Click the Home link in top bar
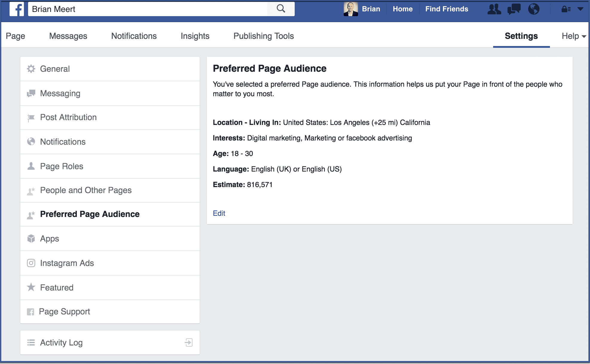 point(403,9)
